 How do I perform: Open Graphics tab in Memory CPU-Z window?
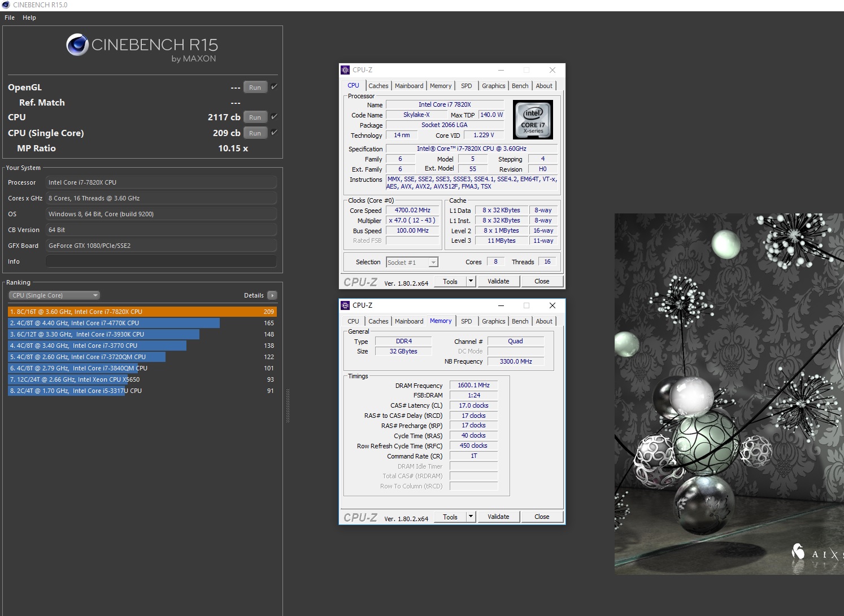click(x=493, y=321)
